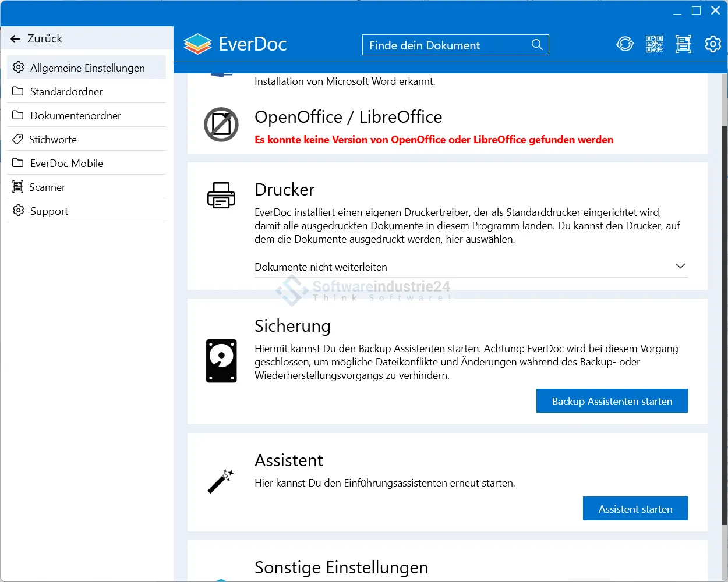728x582 pixels.
Task: Click the printer icon beside Drucker
Action: tap(221, 195)
